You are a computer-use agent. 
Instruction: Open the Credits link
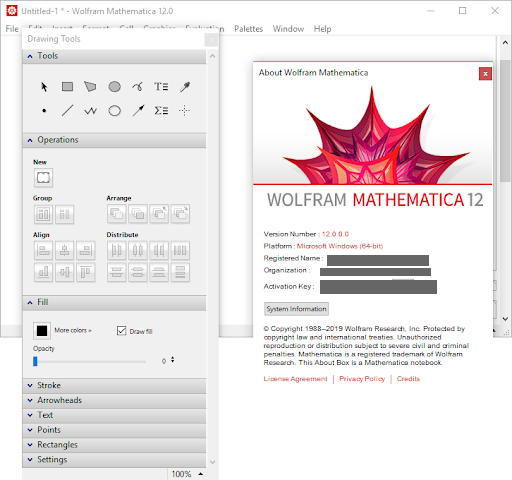point(408,379)
